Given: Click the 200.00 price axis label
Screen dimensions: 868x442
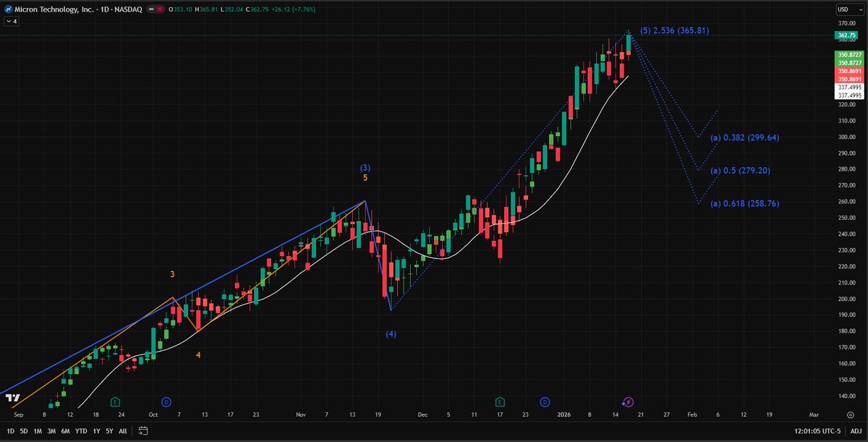Looking at the screenshot, I should pos(846,298).
